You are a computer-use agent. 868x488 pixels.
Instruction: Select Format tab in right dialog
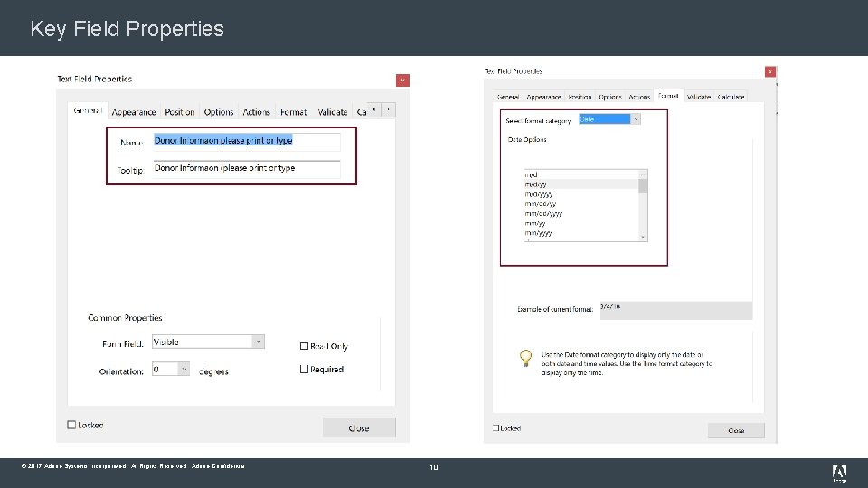click(x=669, y=96)
